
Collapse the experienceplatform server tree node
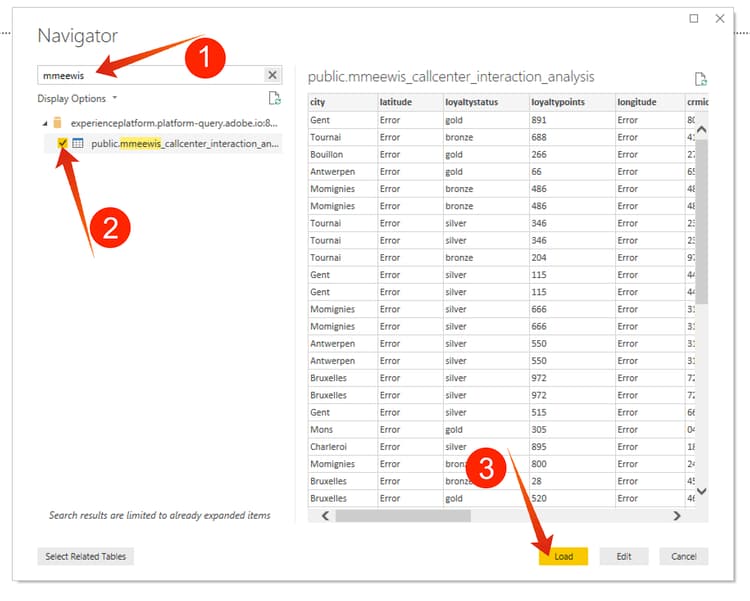point(45,123)
